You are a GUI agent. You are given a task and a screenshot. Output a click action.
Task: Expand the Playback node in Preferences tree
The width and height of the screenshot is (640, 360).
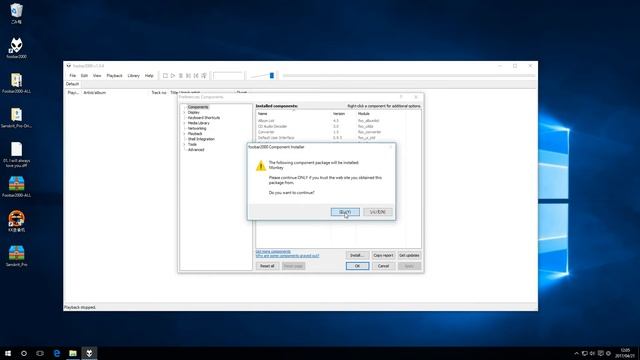[184, 133]
